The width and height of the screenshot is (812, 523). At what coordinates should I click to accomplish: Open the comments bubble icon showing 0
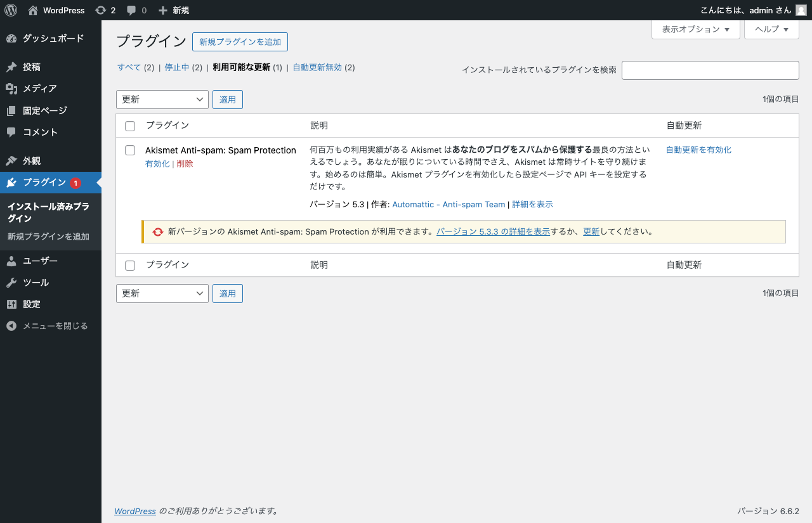coord(131,10)
